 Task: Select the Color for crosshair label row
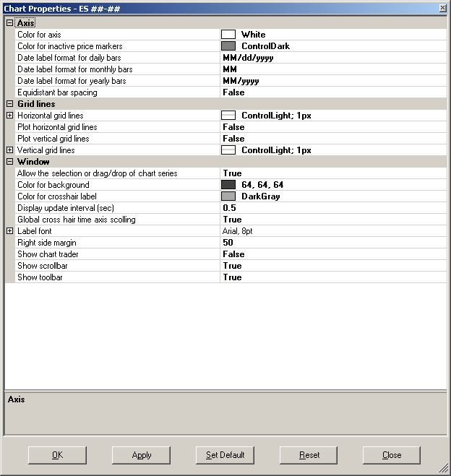57,196
